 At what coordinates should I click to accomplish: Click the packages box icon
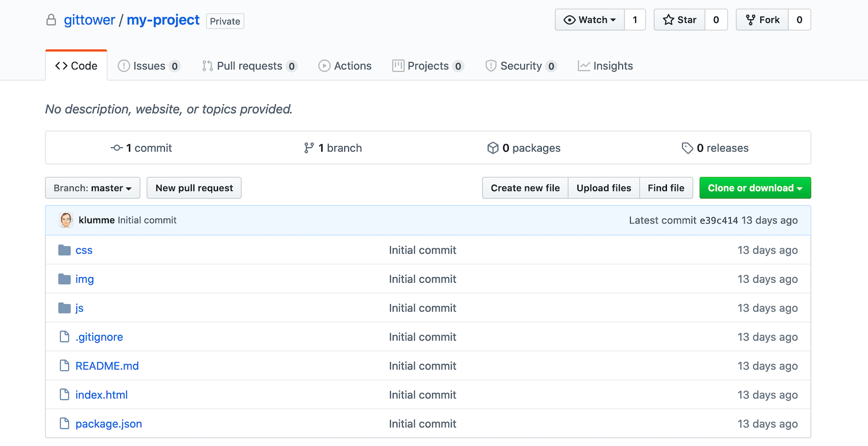(493, 148)
